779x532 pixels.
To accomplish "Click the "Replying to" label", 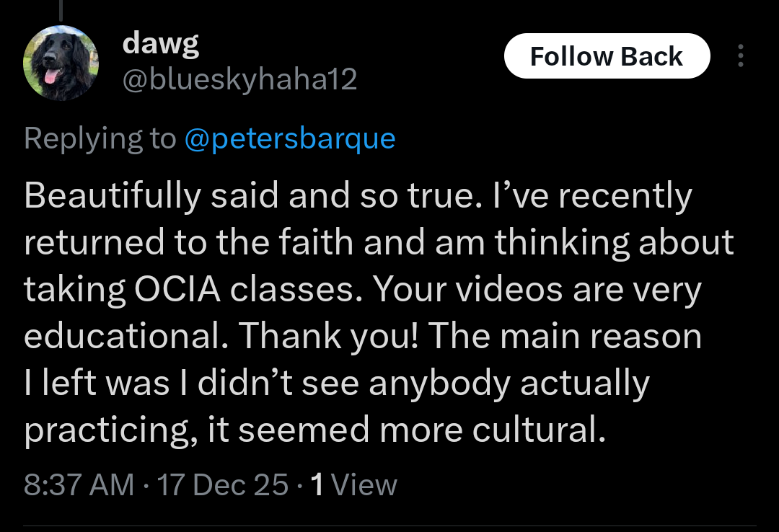I will [x=100, y=138].
